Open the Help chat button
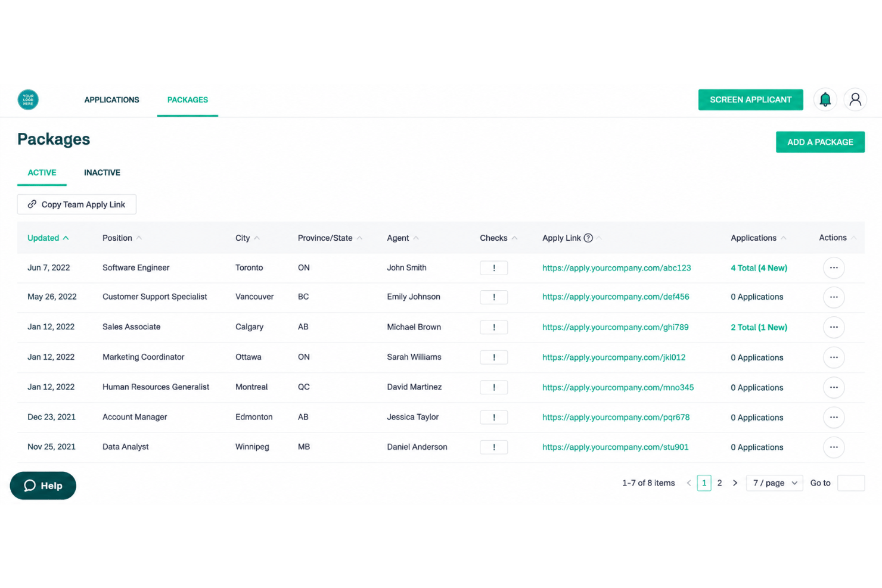882x588 pixels. 43,486
